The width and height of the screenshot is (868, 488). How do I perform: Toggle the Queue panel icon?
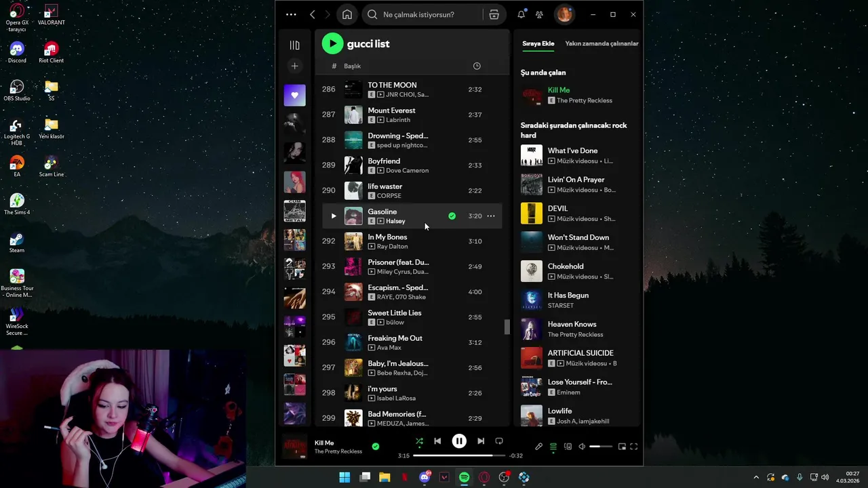click(553, 447)
